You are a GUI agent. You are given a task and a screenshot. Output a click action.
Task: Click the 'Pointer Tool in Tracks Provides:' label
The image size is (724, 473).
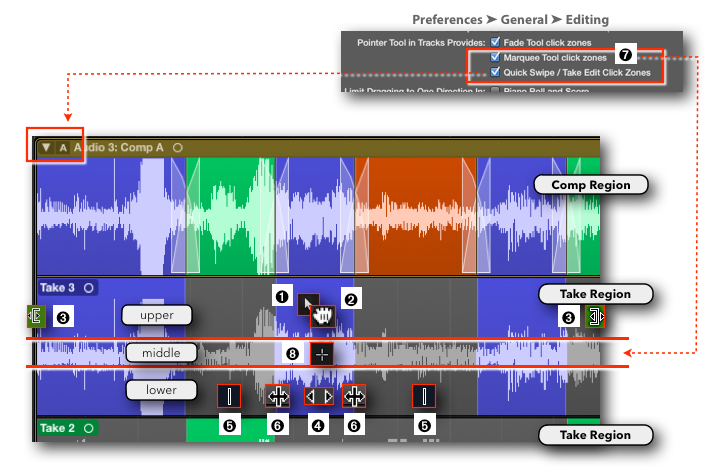(421, 42)
